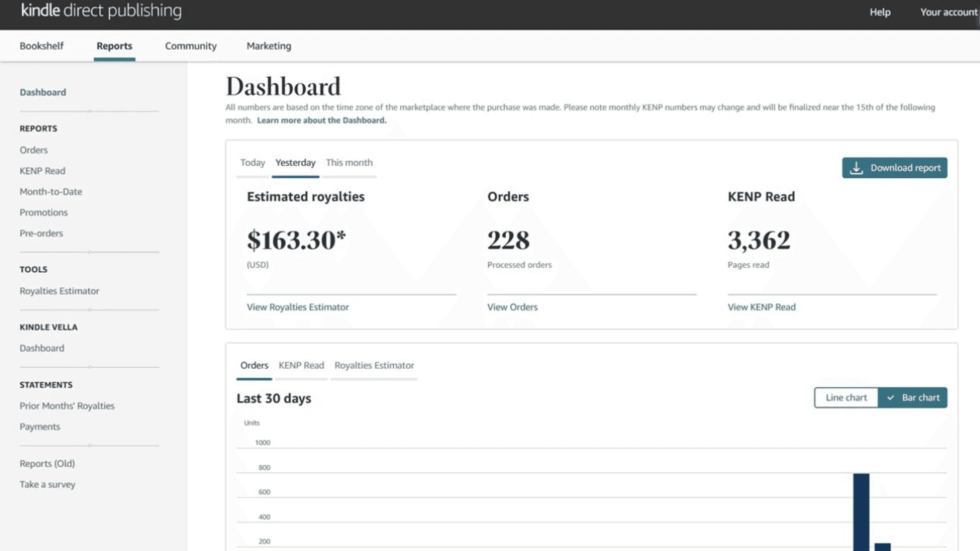Image resolution: width=980 pixels, height=551 pixels.
Task: Click Learn more about the Dashboard link
Action: click(322, 120)
